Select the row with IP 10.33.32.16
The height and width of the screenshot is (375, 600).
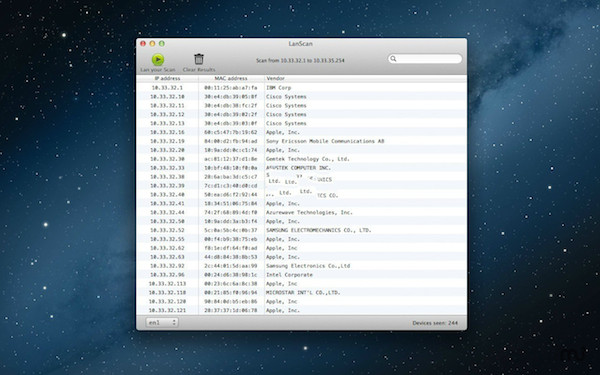coord(302,132)
